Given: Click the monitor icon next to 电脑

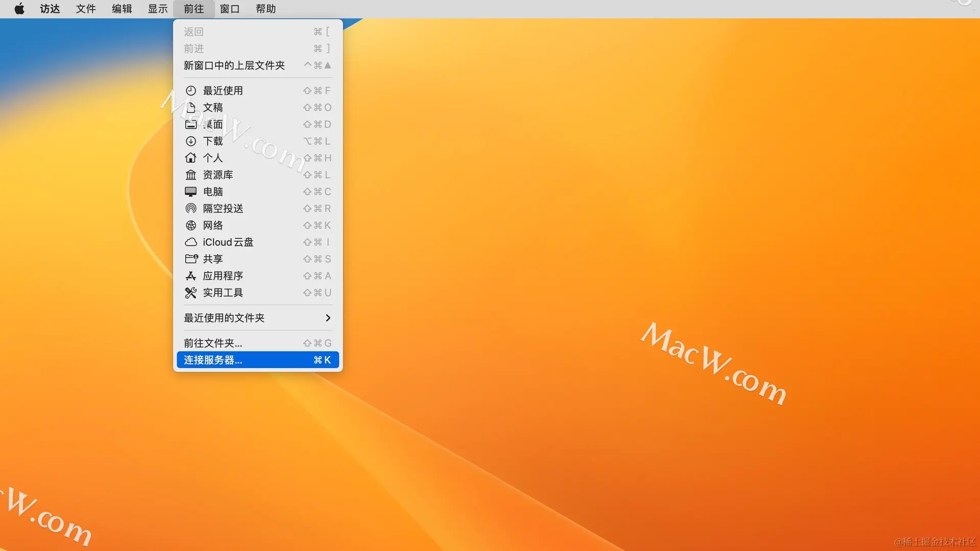Looking at the screenshot, I should [x=191, y=192].
